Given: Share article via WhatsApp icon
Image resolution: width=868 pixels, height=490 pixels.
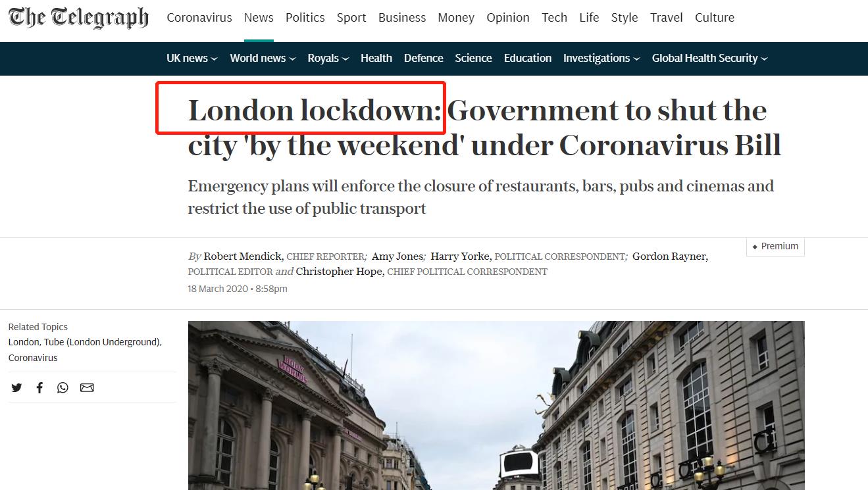Looking at the screenshot, I should coord(63,387).
